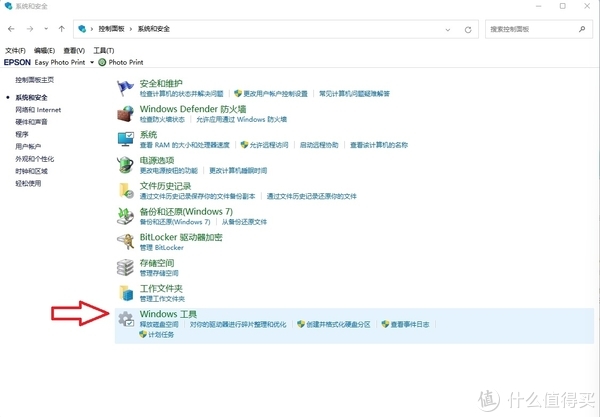The image size is (600, 417).
Task: Click the search magnifier icon
Action: coord(582,29)
